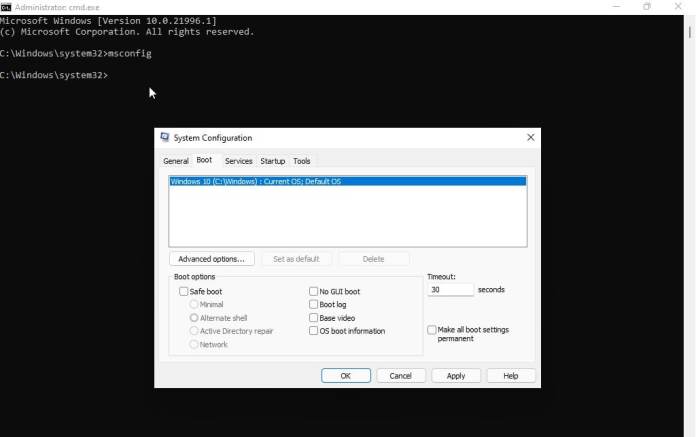
Task: Click the Delete button
Action: [373, 259]
